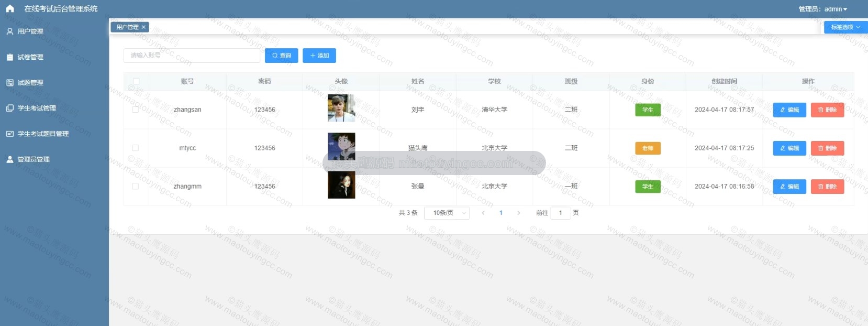This screenshot has height=326, width=868.
Task: Click the 共 3 条 total count
Action: (x=408, y=213)
